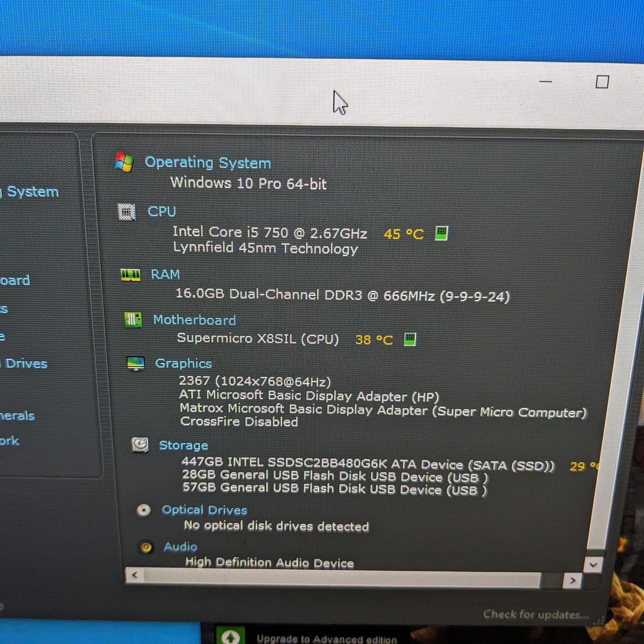The image size is (644, 644).
Task: Select Peripherals in the left sidebar
Action: point(17,416)
